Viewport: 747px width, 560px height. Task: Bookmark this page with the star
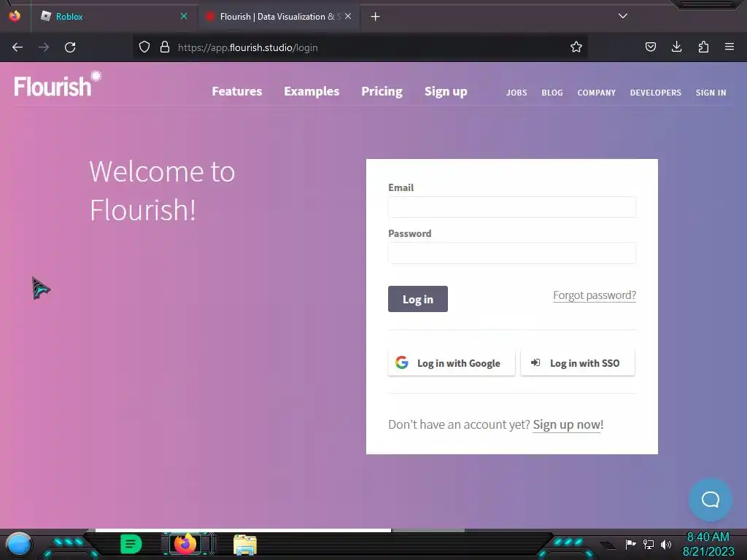pyautogui.click(x=576, y=47)
